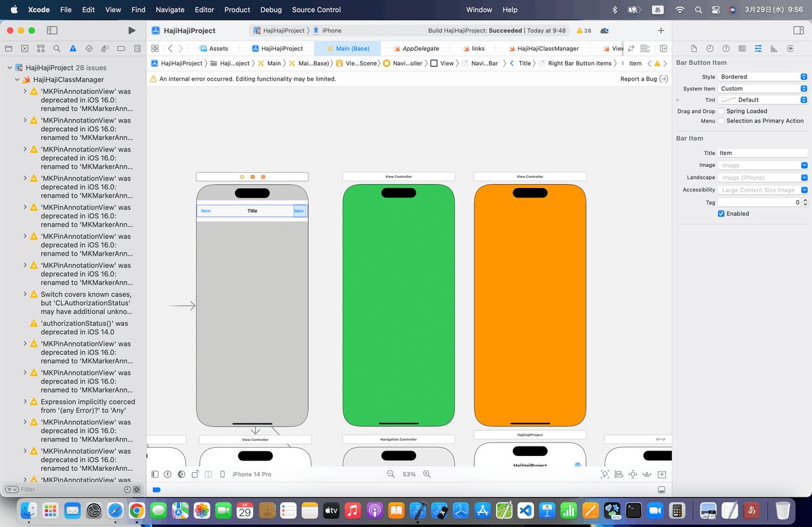The height and width of the screenshot is (527, 812).
Task: Open the Style dropdown (Bordered)
Action: tap(763, 76)
